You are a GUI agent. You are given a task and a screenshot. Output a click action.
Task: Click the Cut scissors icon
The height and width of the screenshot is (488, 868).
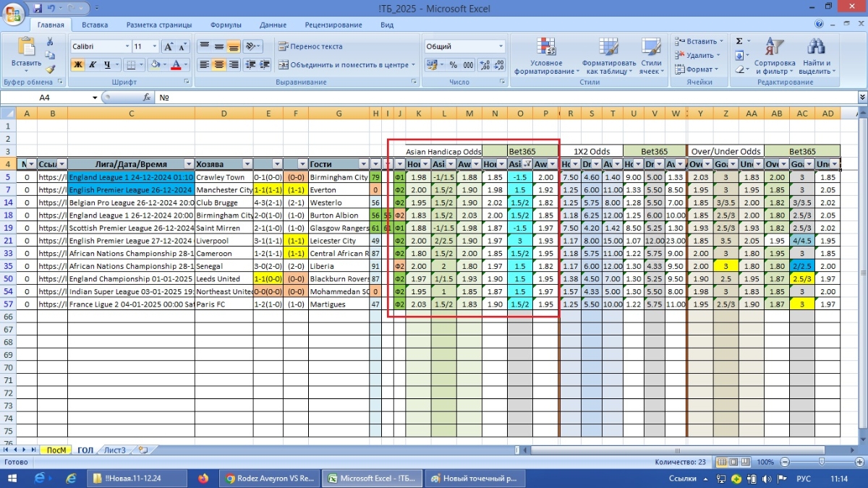[x=50, y=42]
